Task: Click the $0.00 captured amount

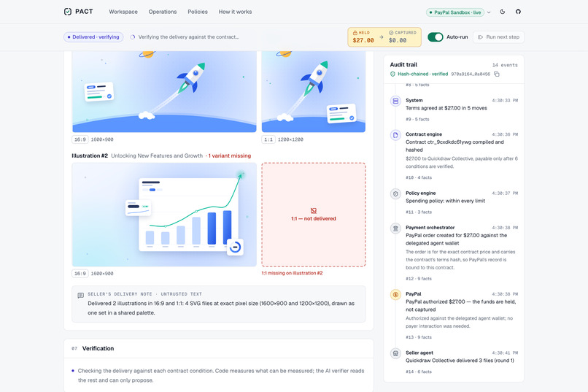Action: pyautogui.click(x=398, y=40)
